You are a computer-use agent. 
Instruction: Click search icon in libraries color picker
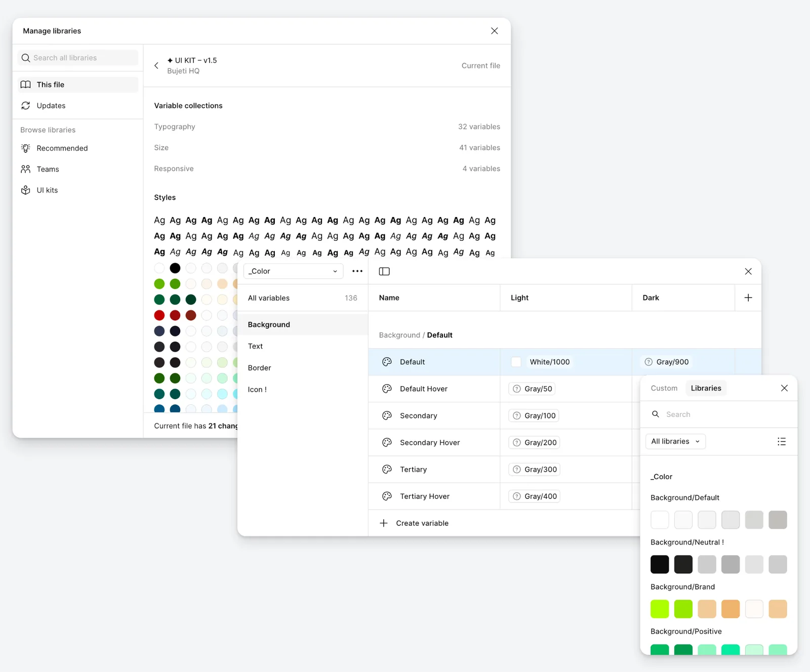(x=656, y=414)
